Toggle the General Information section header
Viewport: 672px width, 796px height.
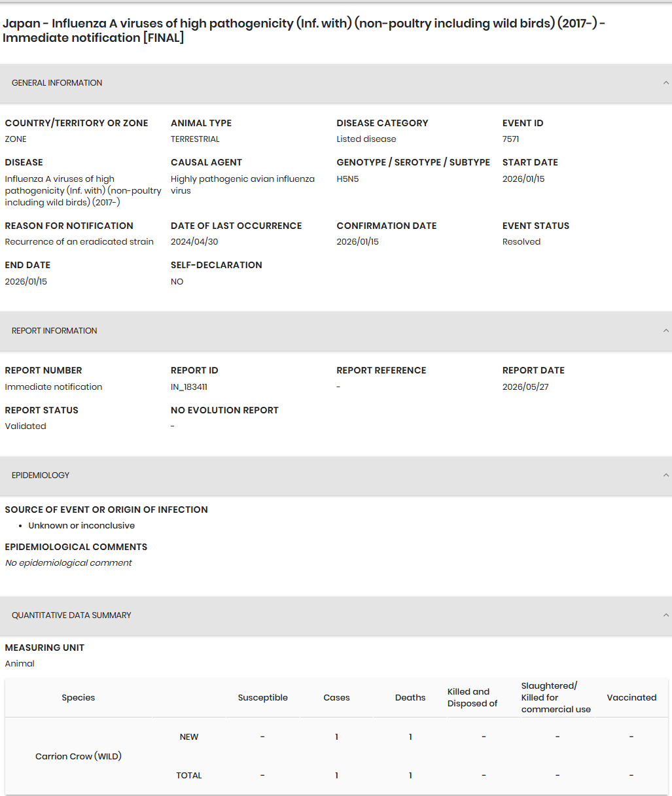336,83
